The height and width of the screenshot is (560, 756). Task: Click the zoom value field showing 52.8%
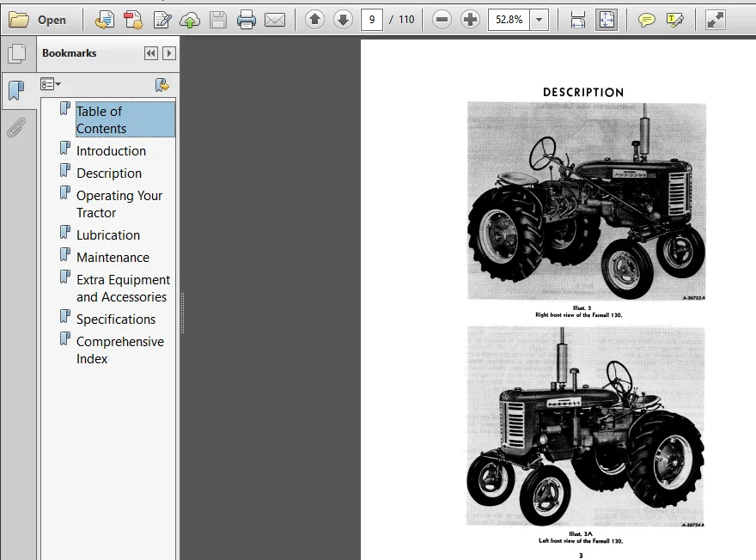tap(509, 20)
